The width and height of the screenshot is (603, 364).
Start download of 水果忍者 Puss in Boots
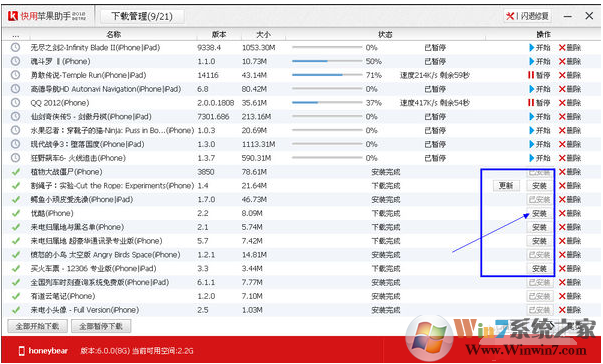click(540, 130)
